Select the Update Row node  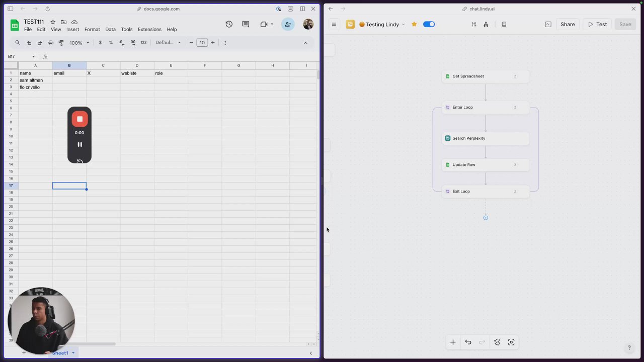coord(486,165)
